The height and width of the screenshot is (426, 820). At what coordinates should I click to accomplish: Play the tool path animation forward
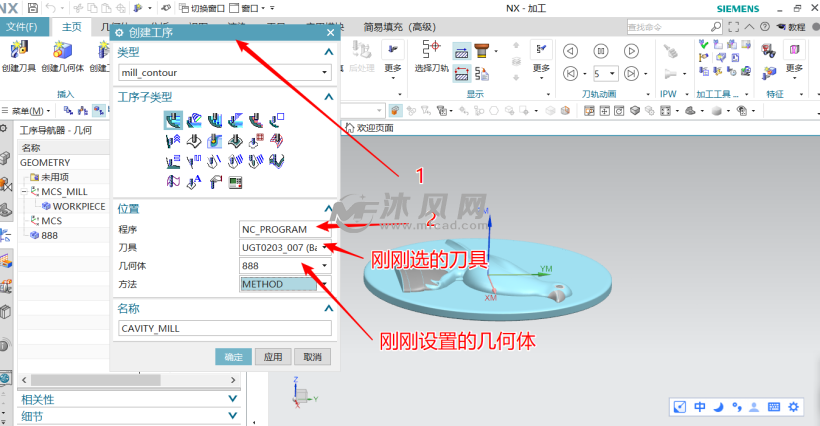(631, 51)
